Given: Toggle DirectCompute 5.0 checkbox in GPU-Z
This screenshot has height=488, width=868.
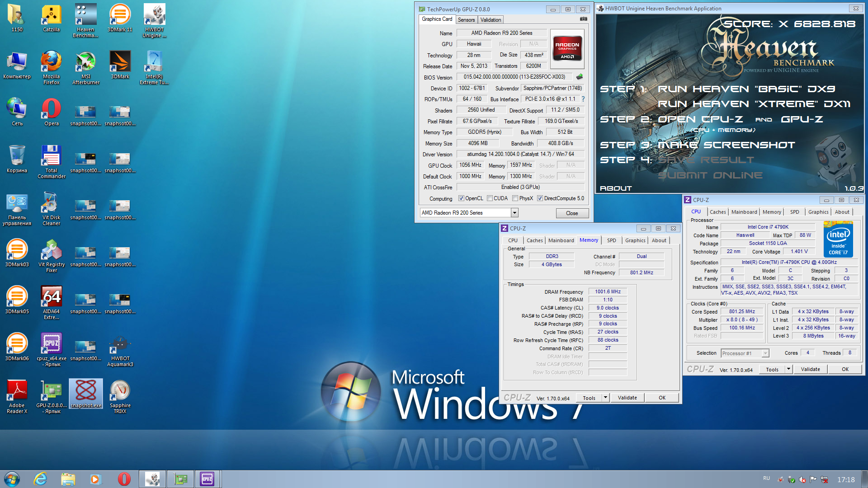Looking at the screenshot, I should pyautogui.click(x=540, y=198).
